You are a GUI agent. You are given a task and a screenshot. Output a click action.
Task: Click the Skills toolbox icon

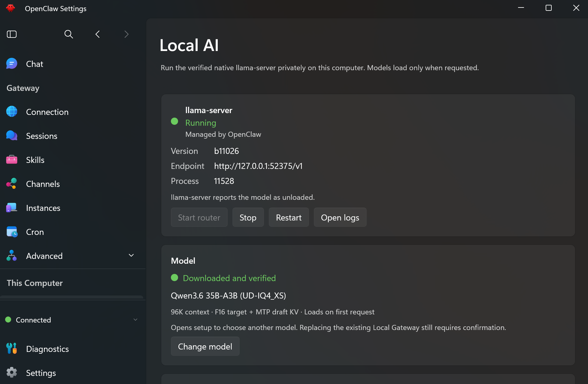(x=12, y=160)
